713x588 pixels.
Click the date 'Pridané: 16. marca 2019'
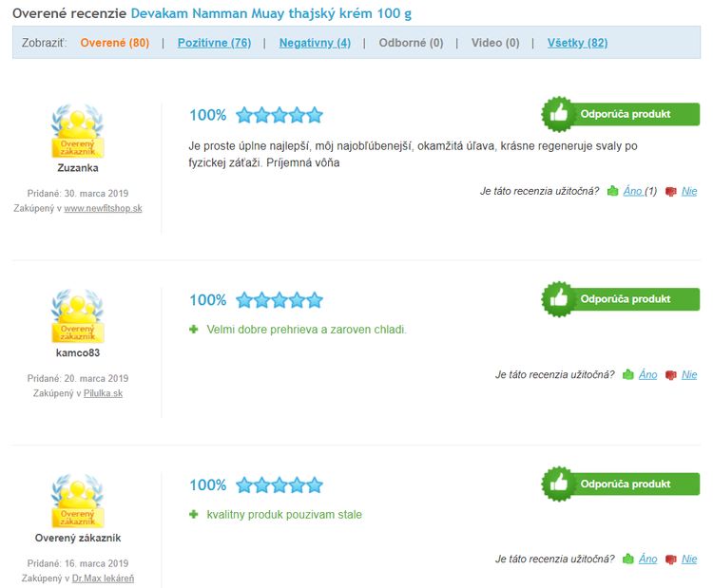(78, 563)
